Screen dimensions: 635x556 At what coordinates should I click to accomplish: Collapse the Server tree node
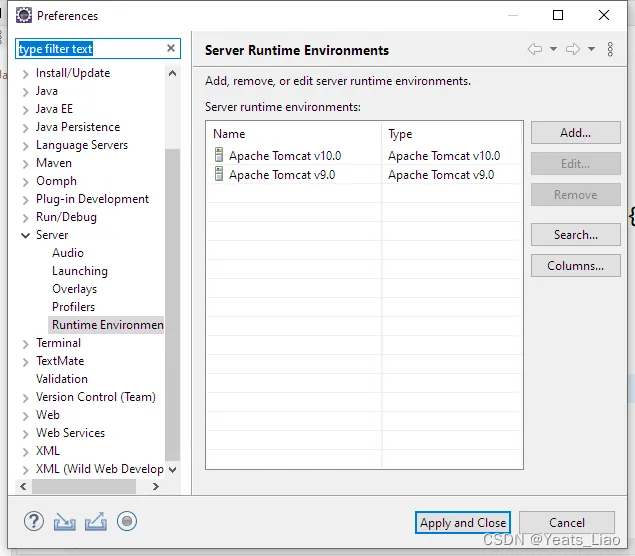[26, 236]
